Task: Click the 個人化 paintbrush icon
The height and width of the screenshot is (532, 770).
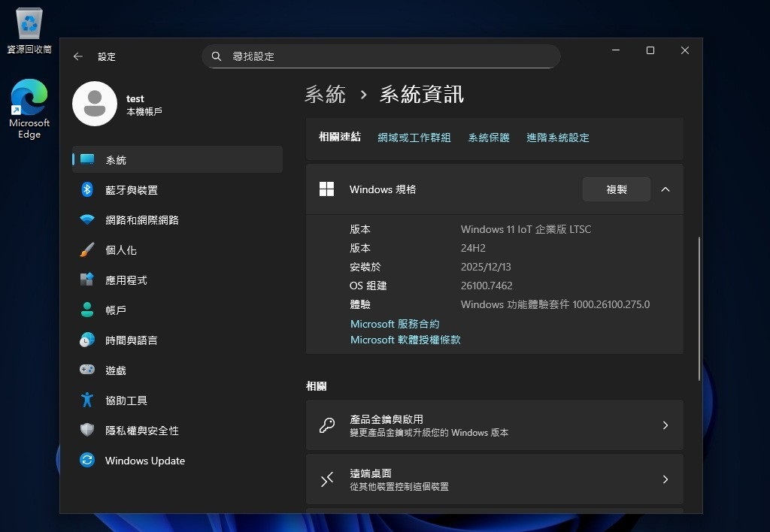Action: 87,250
